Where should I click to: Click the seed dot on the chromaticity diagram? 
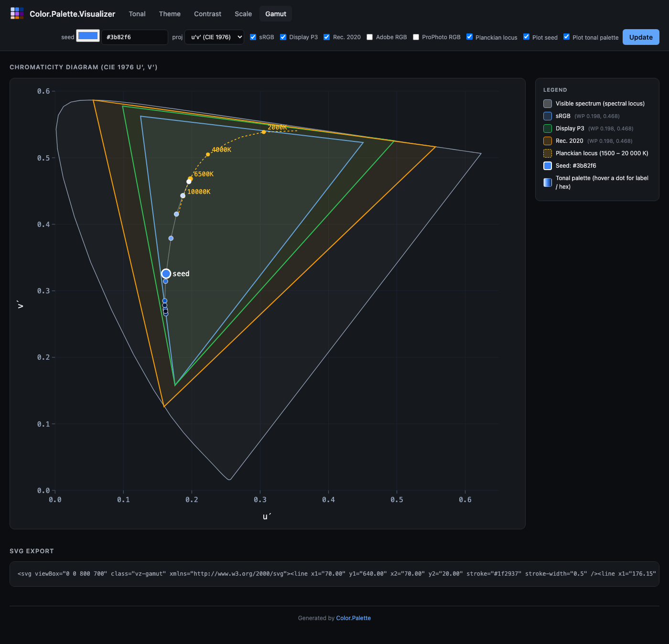166,274
